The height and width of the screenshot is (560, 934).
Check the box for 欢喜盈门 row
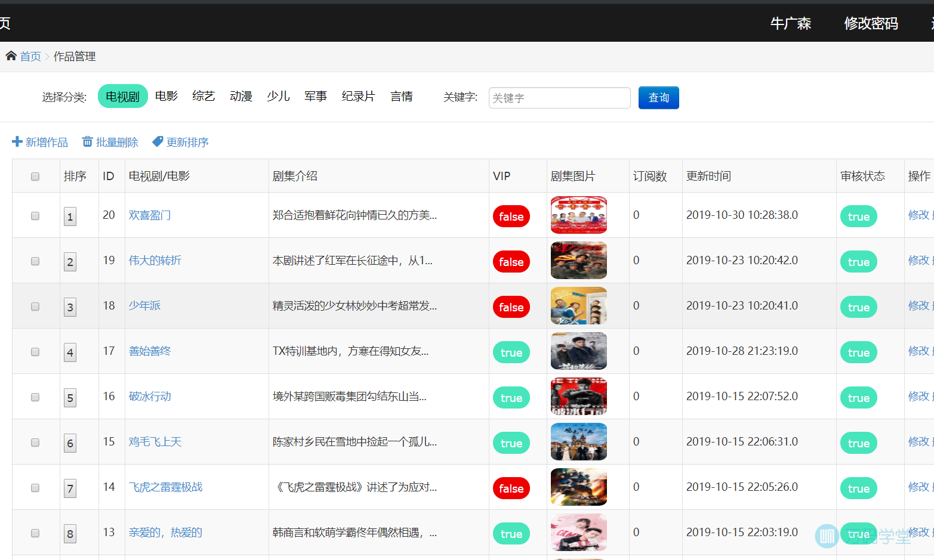[x=35, y=216]
